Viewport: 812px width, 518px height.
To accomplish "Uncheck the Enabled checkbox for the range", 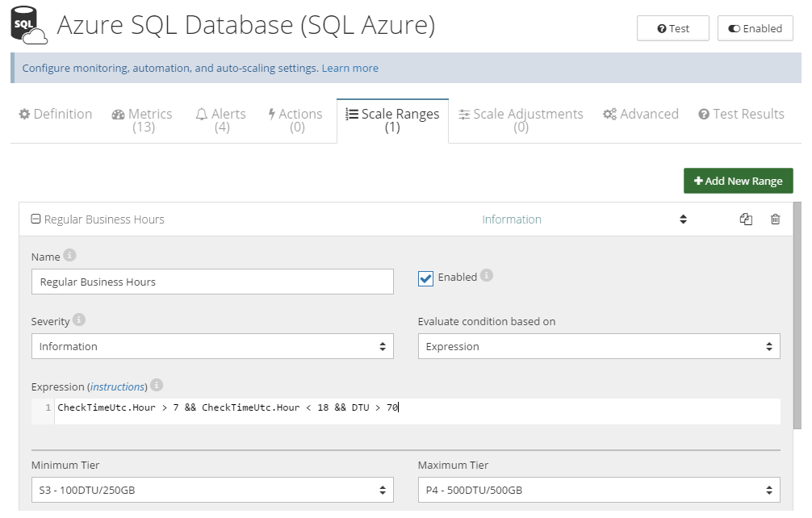I will (425, 278).
